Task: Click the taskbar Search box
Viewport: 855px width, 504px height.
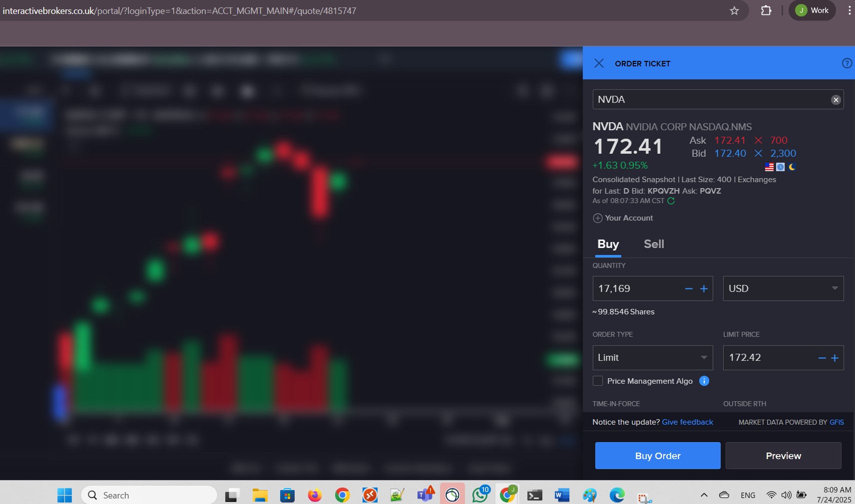Action: 149,495
